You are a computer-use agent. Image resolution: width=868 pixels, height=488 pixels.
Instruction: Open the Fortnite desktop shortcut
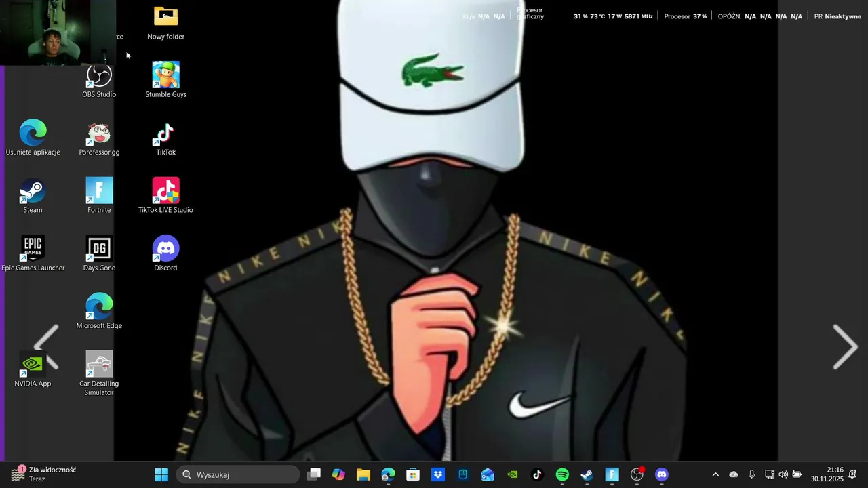(99, 197)
